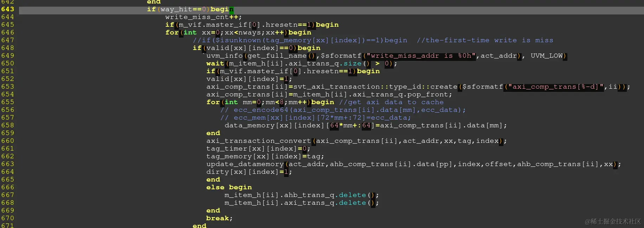Click 'axi_trans_q.delete();' statement
644x228 pixels.
pos(302,203)
